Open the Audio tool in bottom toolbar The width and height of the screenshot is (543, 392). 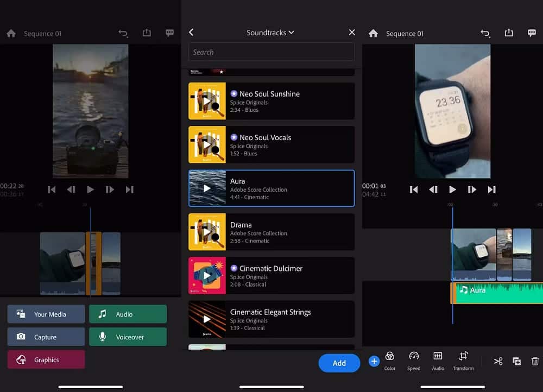[x=438, y=360]
